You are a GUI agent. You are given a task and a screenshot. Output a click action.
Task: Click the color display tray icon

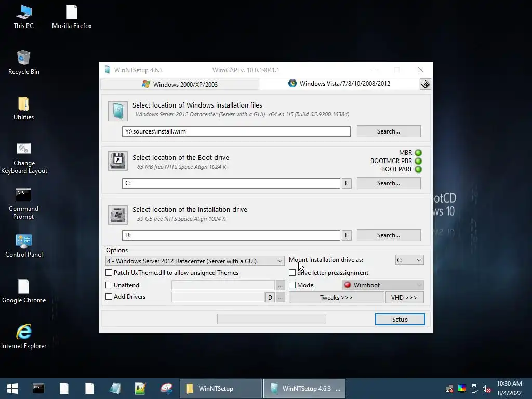462,389
